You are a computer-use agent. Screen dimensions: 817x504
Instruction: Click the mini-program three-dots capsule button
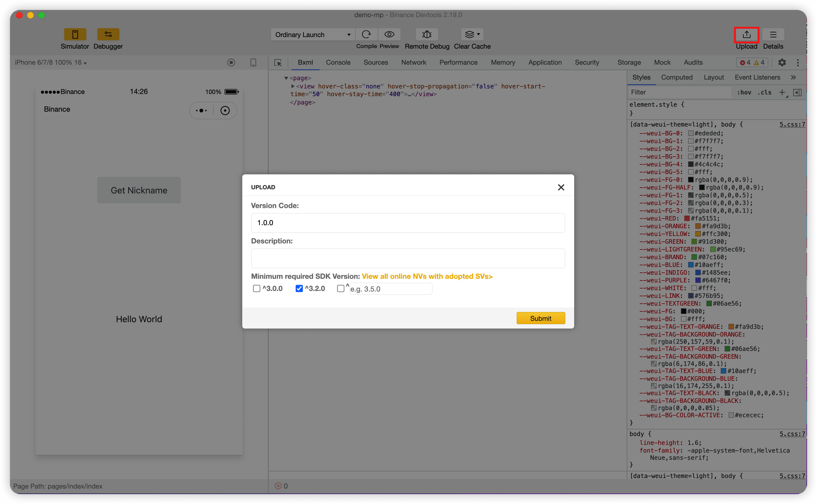pyautogui.click(x=201, y=110)
